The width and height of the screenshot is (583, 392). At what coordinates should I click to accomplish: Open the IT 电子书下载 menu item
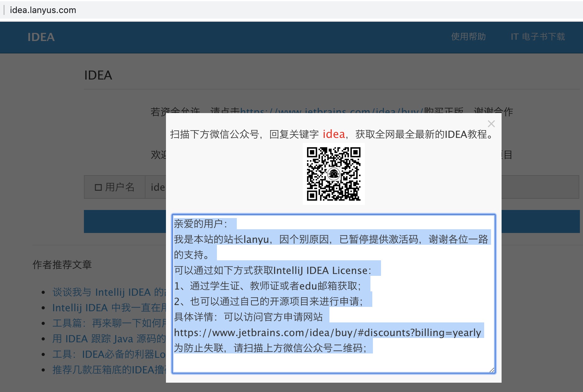[x=538, y=37]
